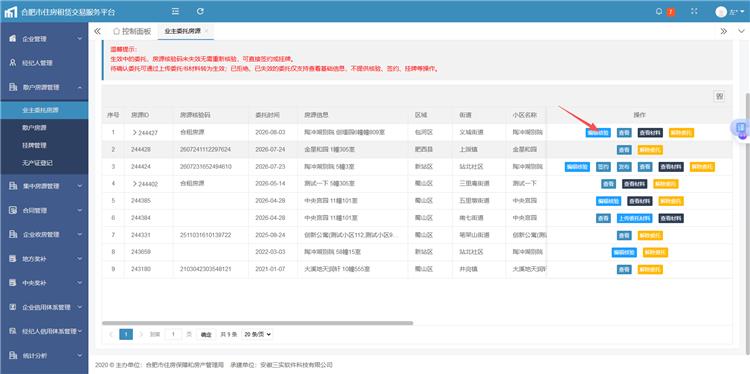The image size is (750, 374).
Task: Click the table's horizontal scrollbar
Action: tap(257, 323)
